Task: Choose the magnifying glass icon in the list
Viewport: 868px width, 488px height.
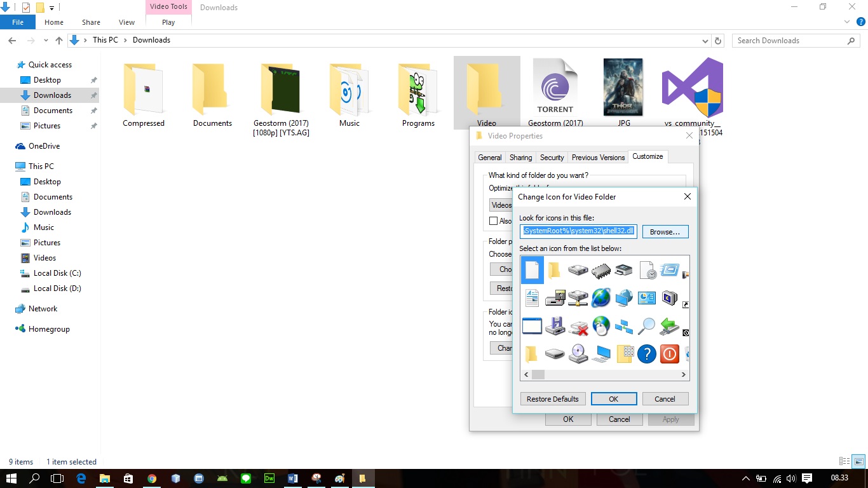Action: 647,327
